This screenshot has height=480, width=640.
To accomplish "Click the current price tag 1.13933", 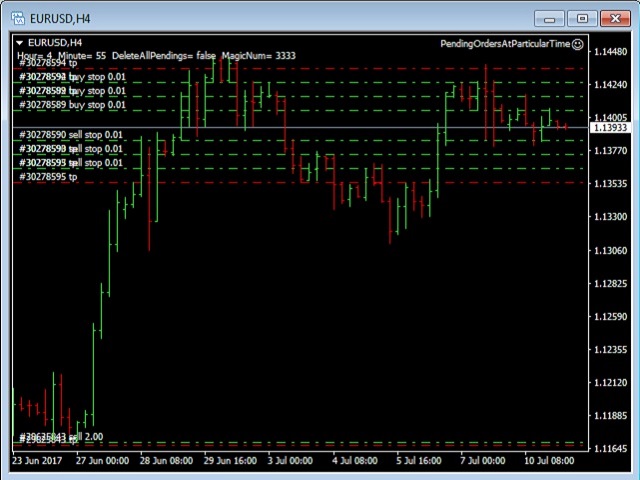I will 610,128.
